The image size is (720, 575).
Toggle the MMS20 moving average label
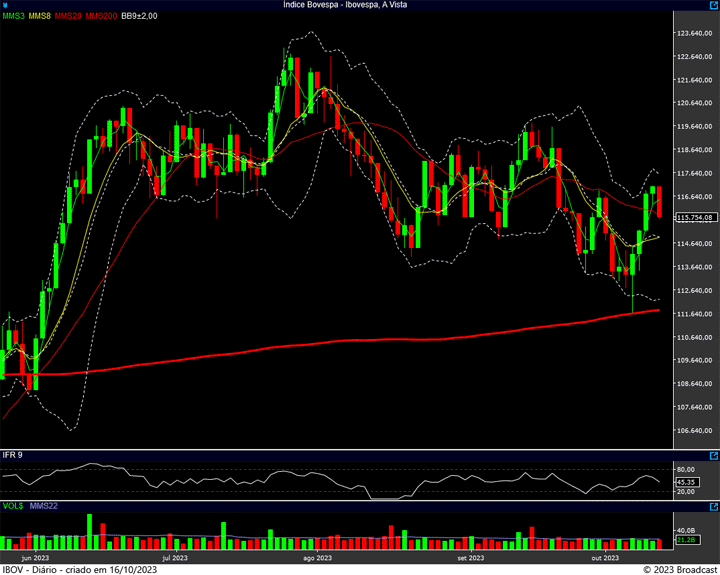pos(68,17)
